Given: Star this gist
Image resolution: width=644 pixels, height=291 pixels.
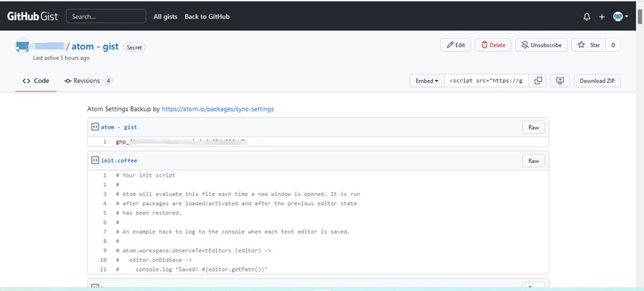Looking at the screenshot, I should tap(588, 45).
